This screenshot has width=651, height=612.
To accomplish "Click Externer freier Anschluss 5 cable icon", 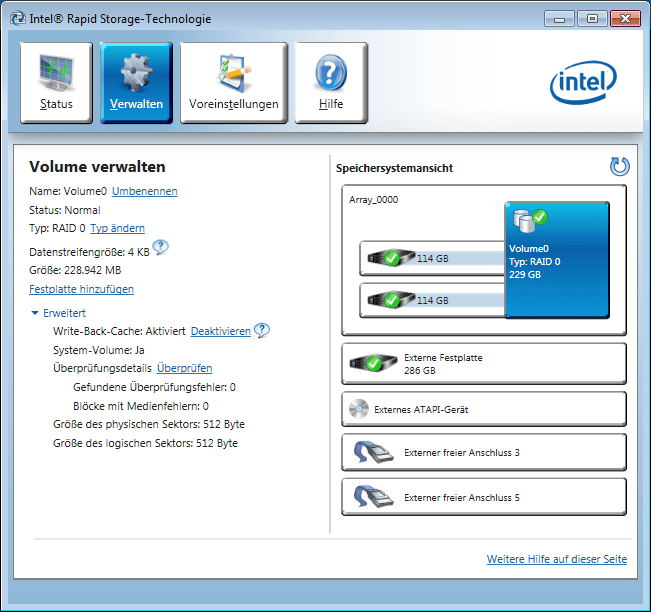I will (x=373, y=497).
